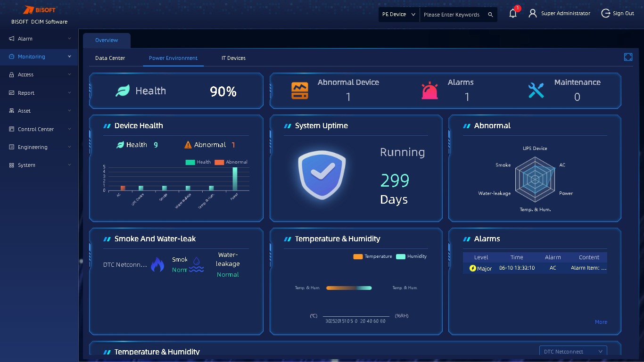Click the Abnormal Device server icon

[299, 90]
